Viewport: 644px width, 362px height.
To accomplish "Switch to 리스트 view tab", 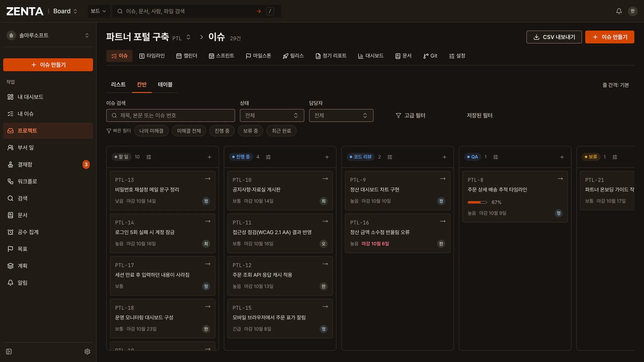I will tap(118, 84).
